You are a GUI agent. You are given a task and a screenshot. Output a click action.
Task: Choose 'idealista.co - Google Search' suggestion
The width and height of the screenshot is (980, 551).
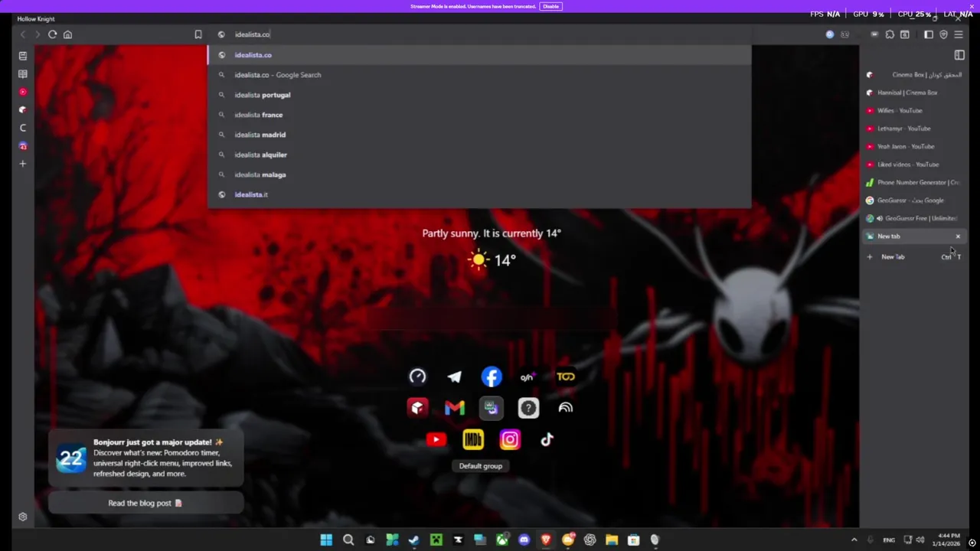point(479,75)
